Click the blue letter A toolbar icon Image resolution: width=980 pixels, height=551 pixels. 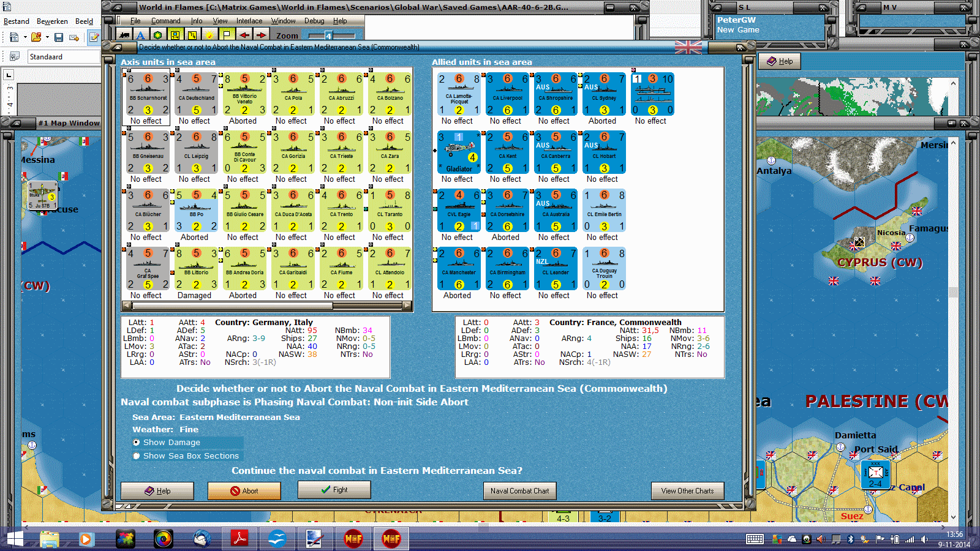click(141, 36)
